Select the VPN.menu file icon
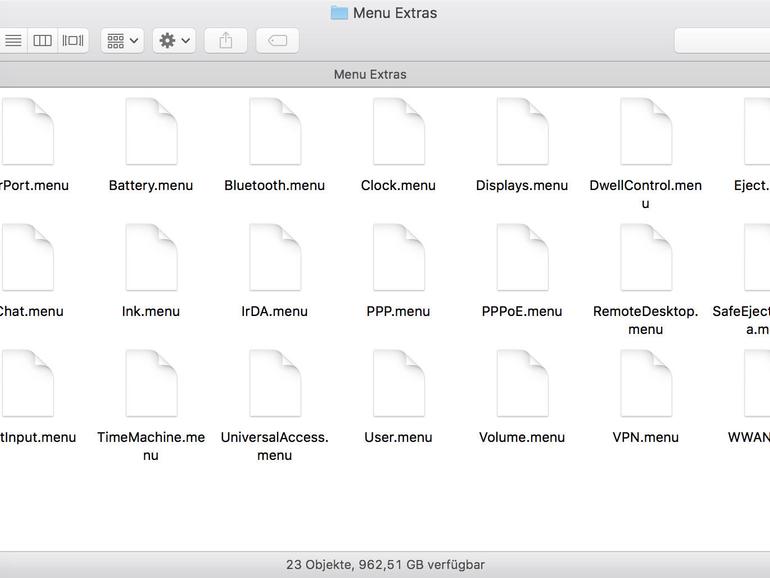 click(x=646, y=383)
